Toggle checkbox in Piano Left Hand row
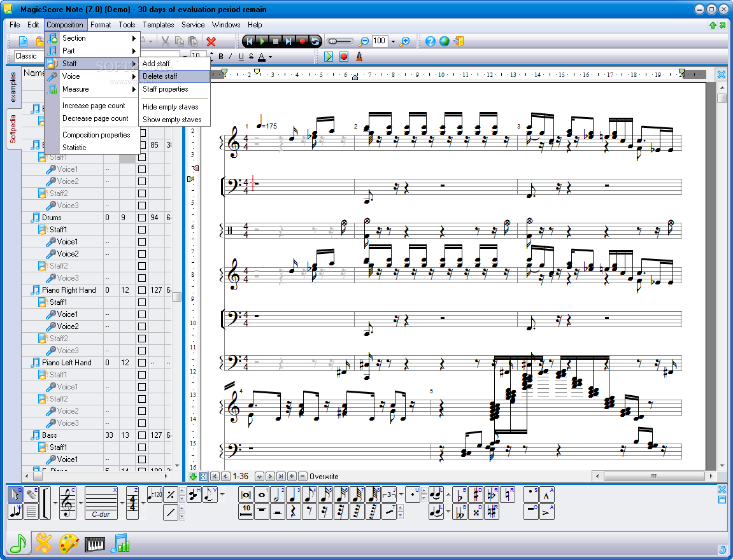Screen dimensions: 733x560 pos(142,363)
